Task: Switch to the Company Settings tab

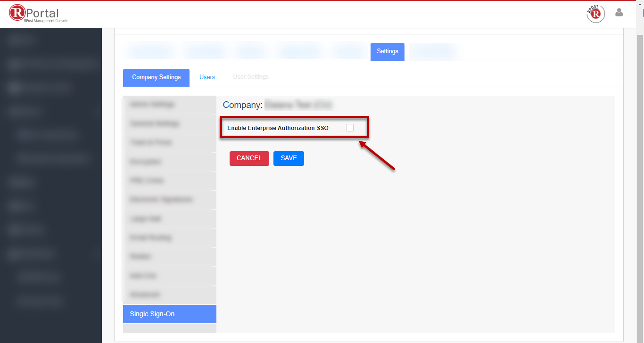Action: click(x=156, y=77)
